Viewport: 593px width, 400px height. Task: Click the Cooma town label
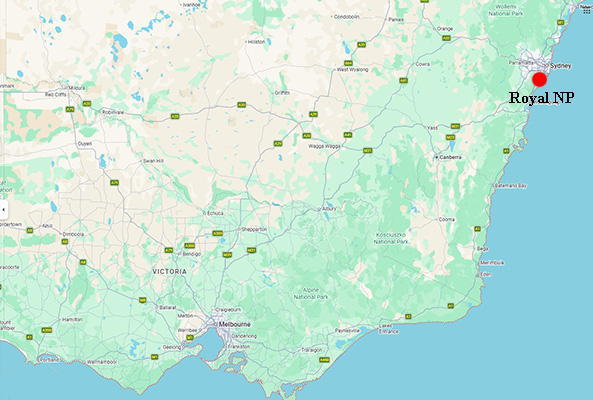[x=447, y=219]
